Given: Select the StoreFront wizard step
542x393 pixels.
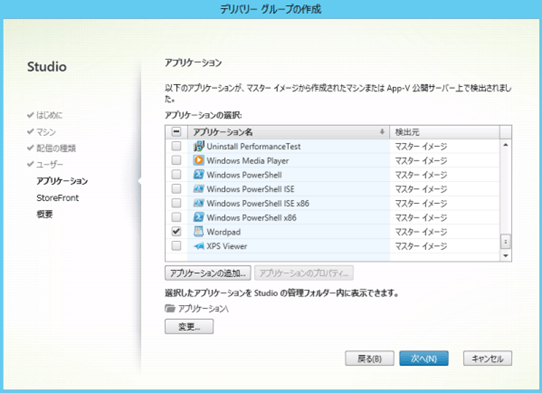Looking at the screenshot, I should point(58,198).
